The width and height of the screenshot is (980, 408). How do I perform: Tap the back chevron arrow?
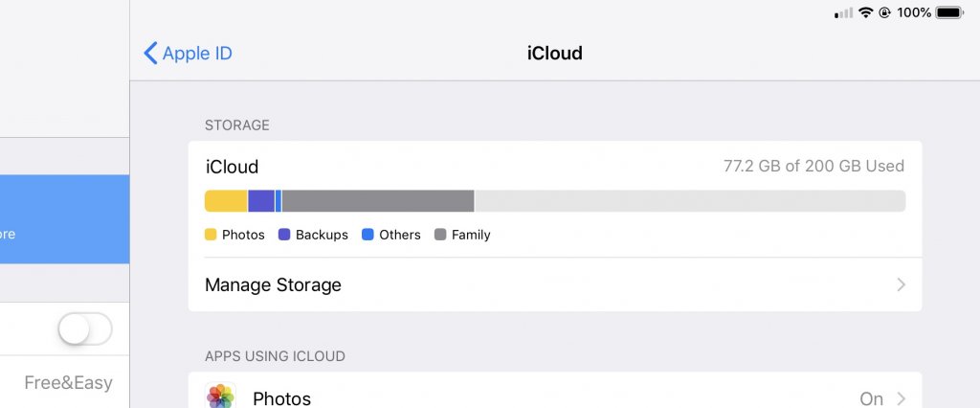click(x=150, y=54)
